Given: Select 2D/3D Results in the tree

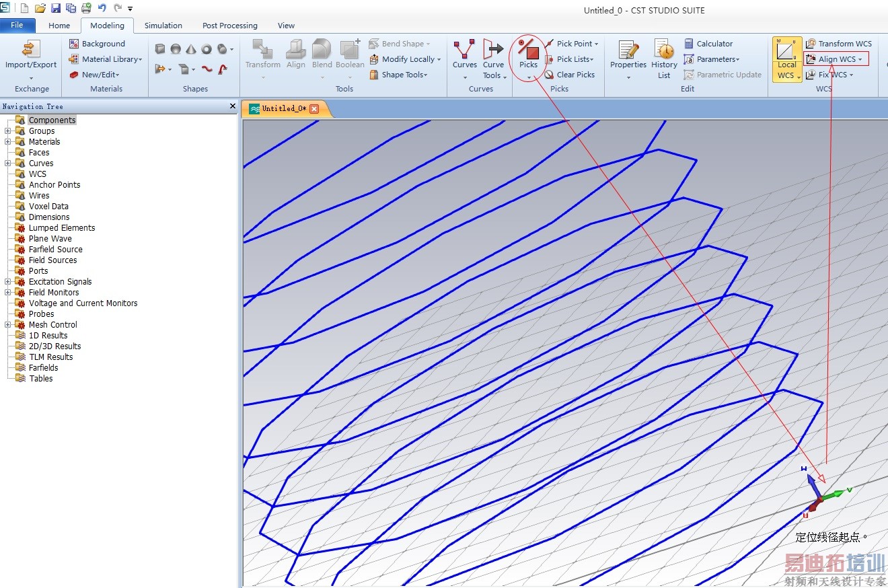Looking at the screenshot, I should click(54, 346).
